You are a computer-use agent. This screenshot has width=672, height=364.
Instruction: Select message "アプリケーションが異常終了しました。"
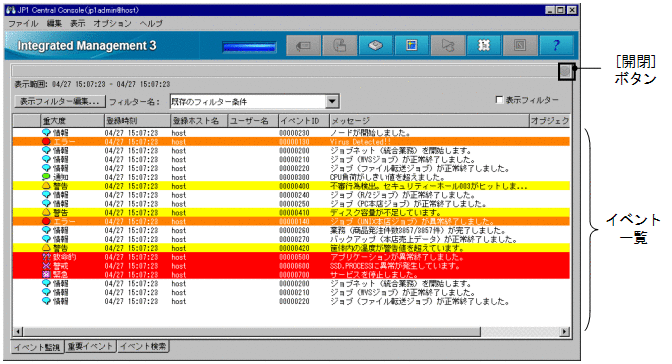(397, 257)
